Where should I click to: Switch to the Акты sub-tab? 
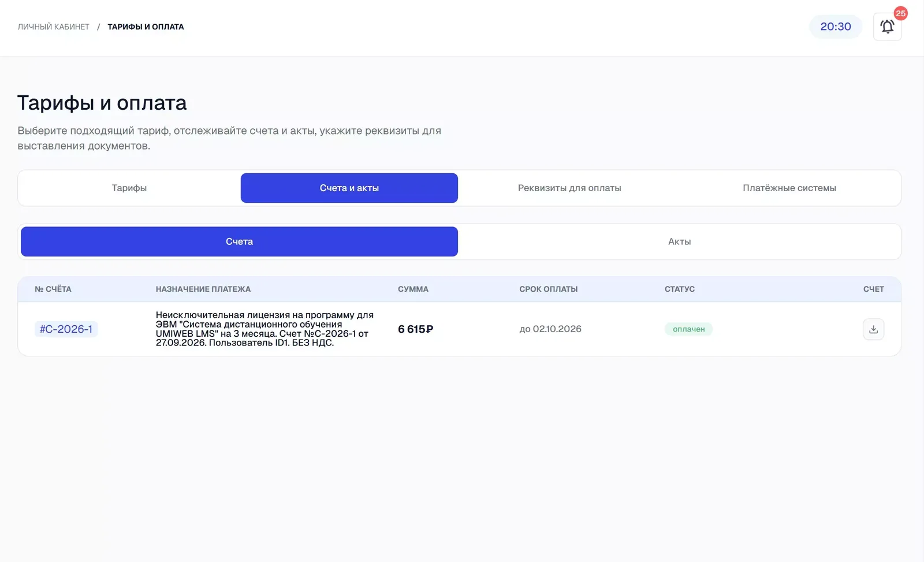(679, 241)
